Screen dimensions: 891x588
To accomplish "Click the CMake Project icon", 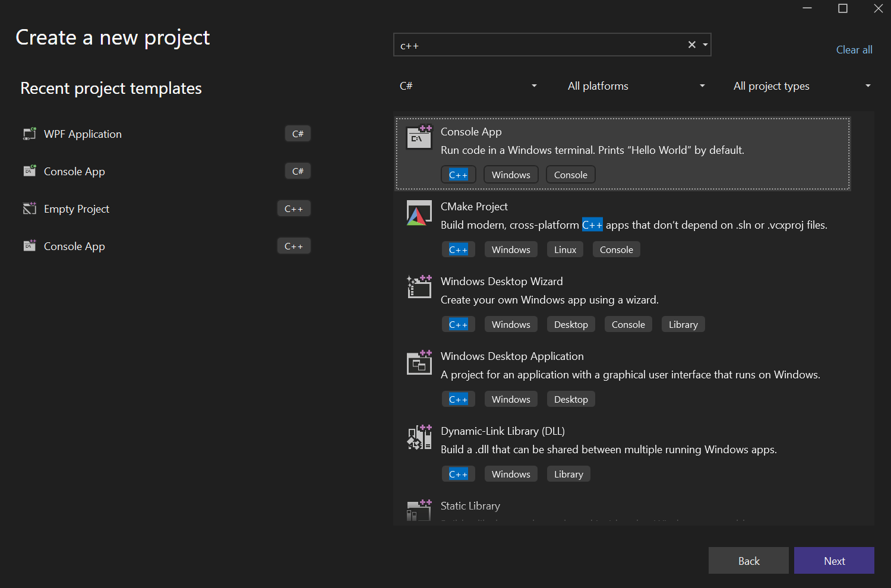I will point(419,213).
